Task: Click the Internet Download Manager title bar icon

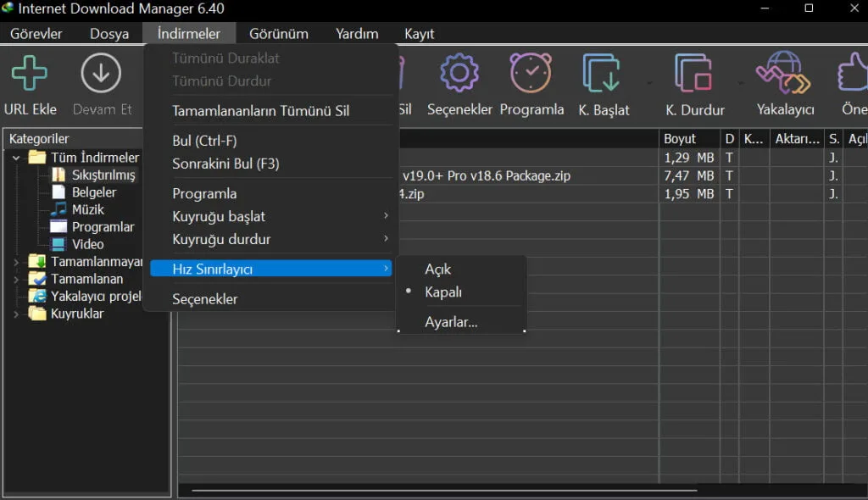Action: tap(8, 8)
